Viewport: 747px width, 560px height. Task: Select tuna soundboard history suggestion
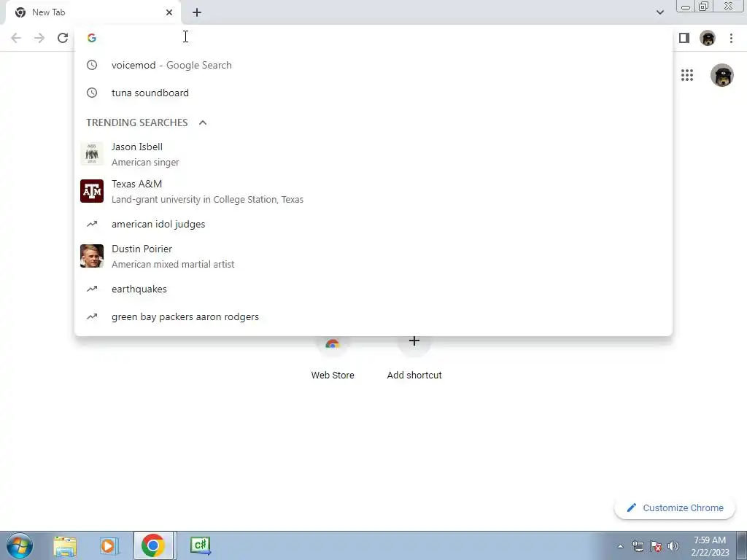click(x=373, y=93)
